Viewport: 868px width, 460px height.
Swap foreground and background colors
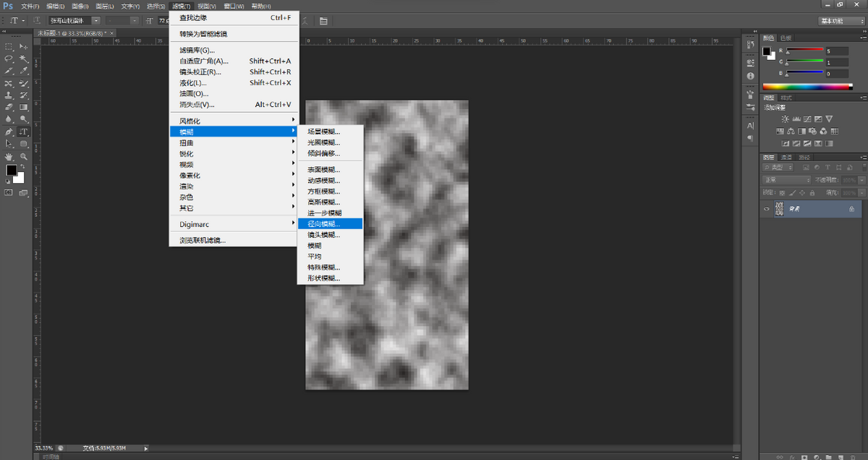[x=21, y=167]
